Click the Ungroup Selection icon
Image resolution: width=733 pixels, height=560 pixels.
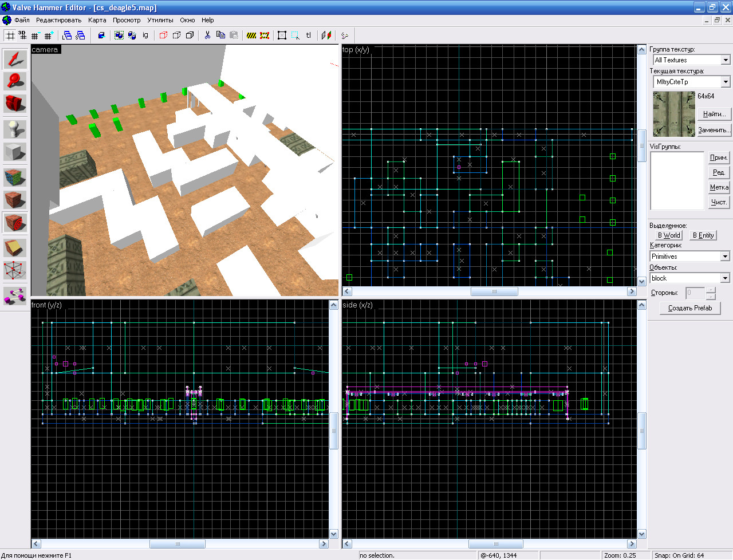[x=132, y=36]
